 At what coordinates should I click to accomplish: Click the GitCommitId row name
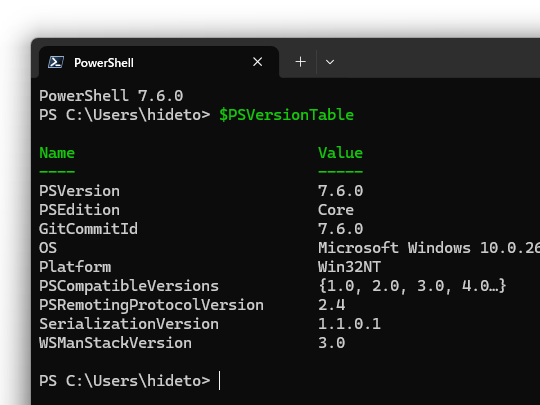click(89, 229)
